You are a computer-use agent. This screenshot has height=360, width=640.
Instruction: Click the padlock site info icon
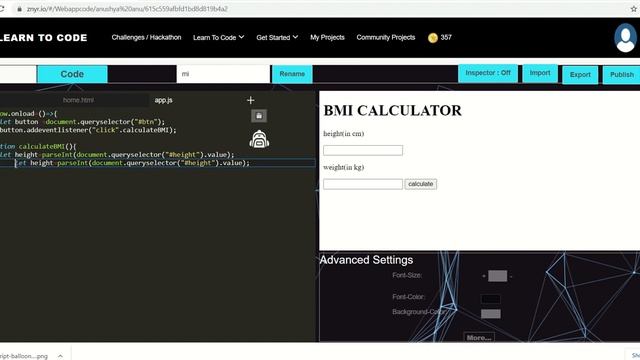19,9
